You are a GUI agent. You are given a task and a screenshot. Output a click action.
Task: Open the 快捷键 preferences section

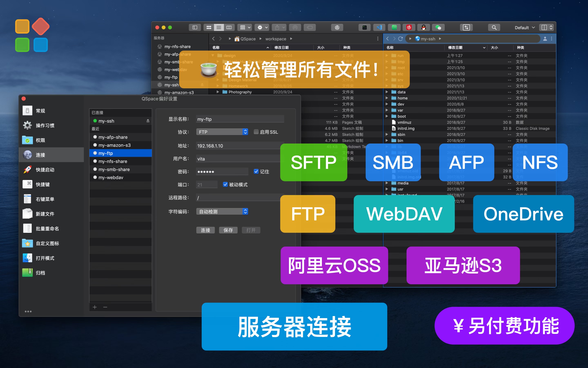tap(51, 184)
